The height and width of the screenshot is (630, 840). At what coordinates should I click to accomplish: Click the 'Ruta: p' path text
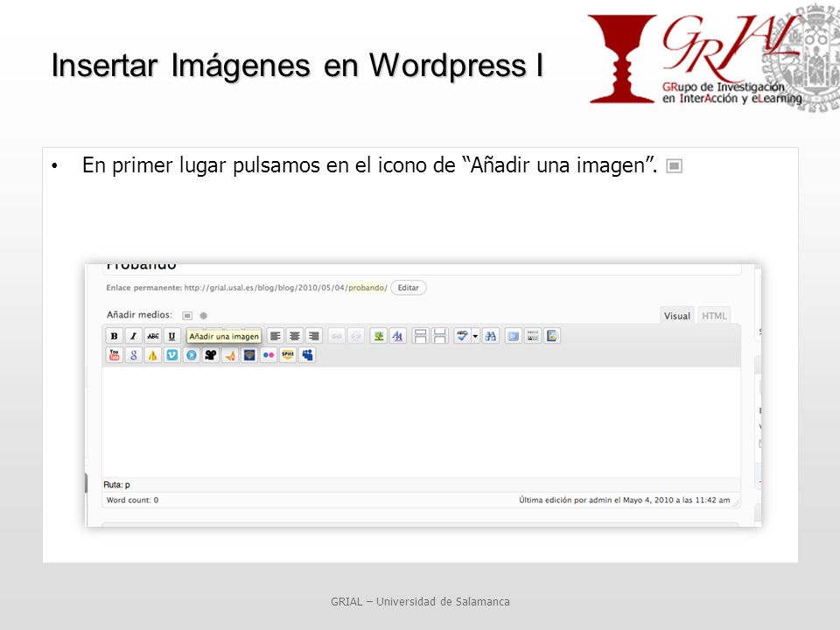(116, 484)
